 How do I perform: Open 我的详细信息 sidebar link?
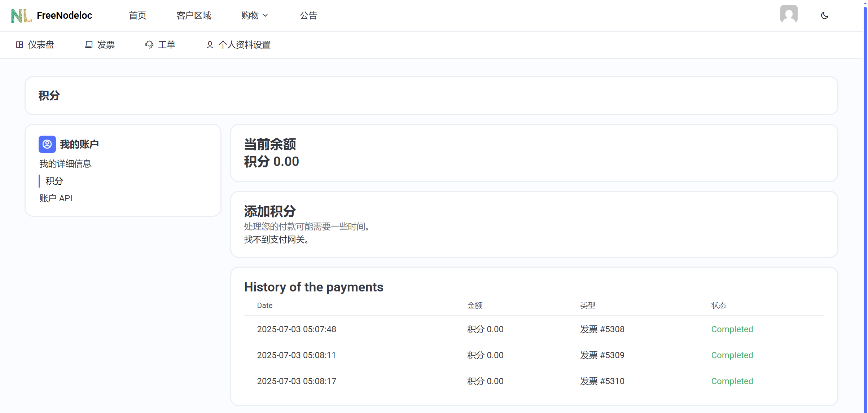(65, 164)
